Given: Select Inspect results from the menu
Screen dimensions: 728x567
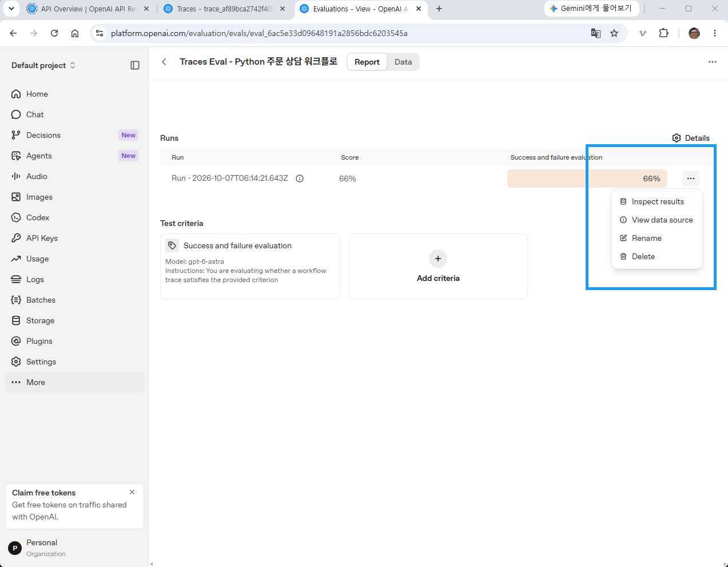Looking at the screenshot, I should [x=657, y=201].
